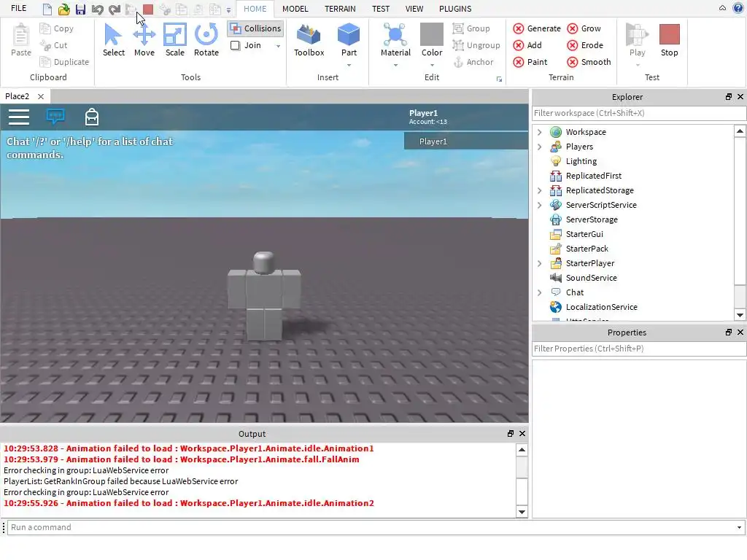
Task: Redo the last action
Action: (x=115, y=9)
